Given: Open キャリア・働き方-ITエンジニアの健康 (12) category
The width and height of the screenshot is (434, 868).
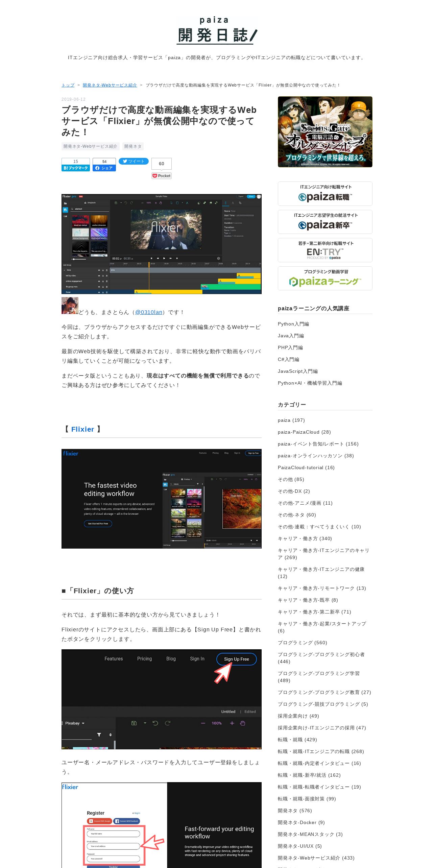Looking at the screenshot, I should 321,573.
